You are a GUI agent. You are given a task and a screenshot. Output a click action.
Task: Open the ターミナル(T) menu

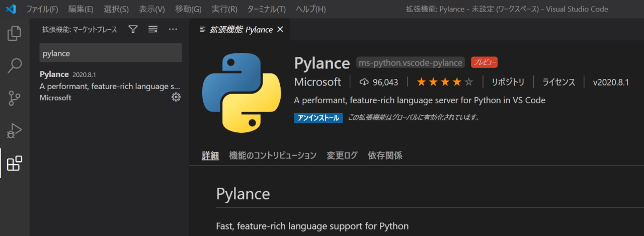[266, 9]
